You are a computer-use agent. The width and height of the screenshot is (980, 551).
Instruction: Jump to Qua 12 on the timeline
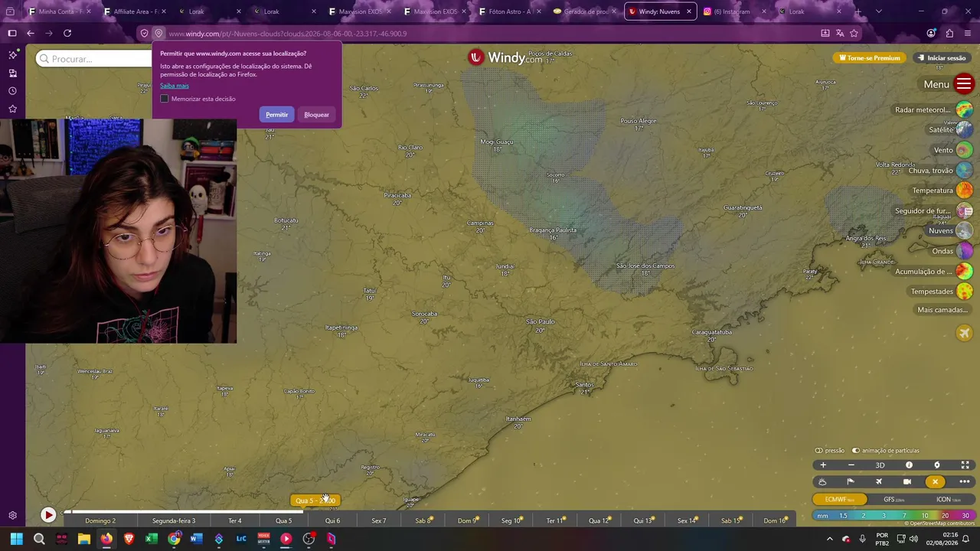[599, 521]
